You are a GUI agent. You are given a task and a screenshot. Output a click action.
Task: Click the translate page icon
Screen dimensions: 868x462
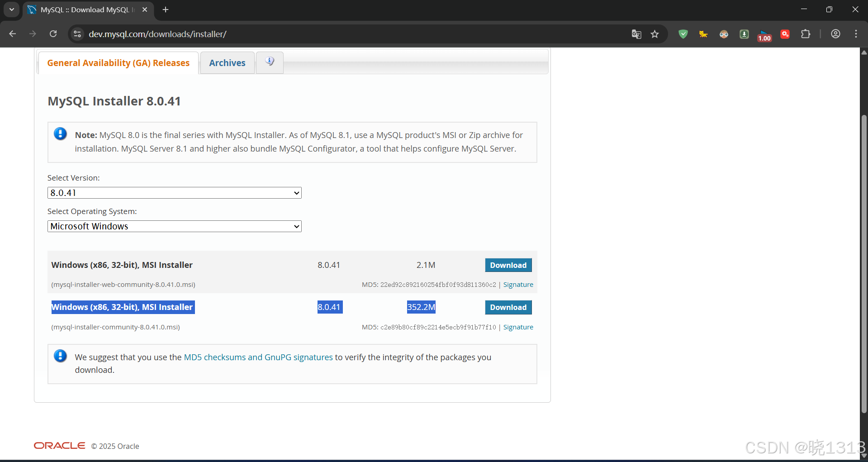coord(636,34)
